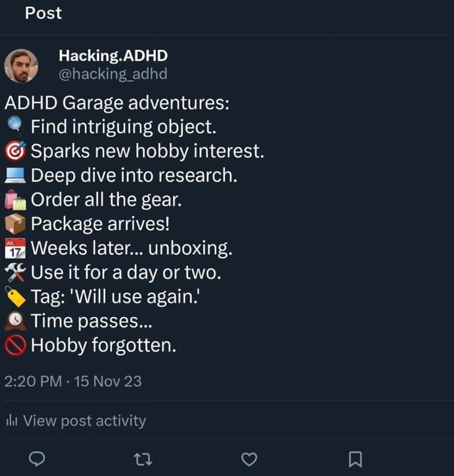Click the target dart emoji
The height and width of the screenshot is (476, 454).
coord(15,151)
